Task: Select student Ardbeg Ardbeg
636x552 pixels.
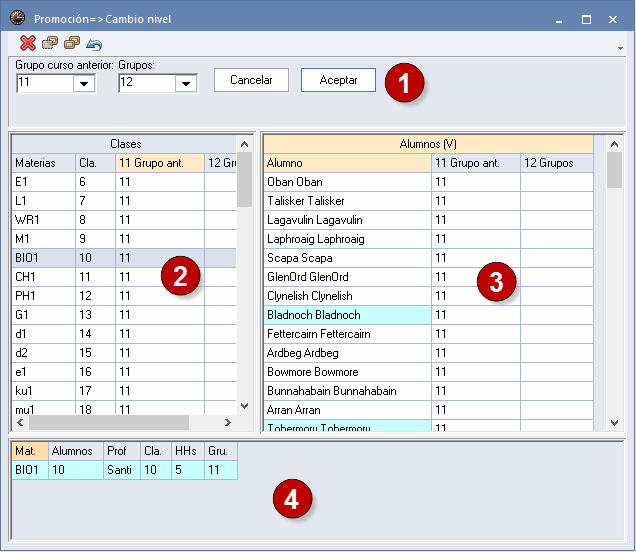Action: click(x=348, y=353)
